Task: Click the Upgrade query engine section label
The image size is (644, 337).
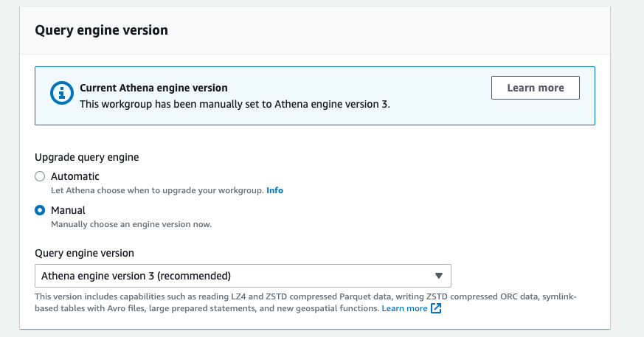Action: tap(86, 158)
